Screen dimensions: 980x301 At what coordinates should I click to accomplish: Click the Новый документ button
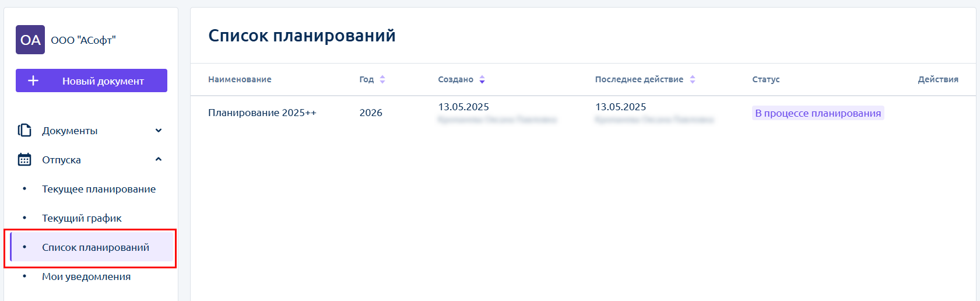[x=92, y=80]
